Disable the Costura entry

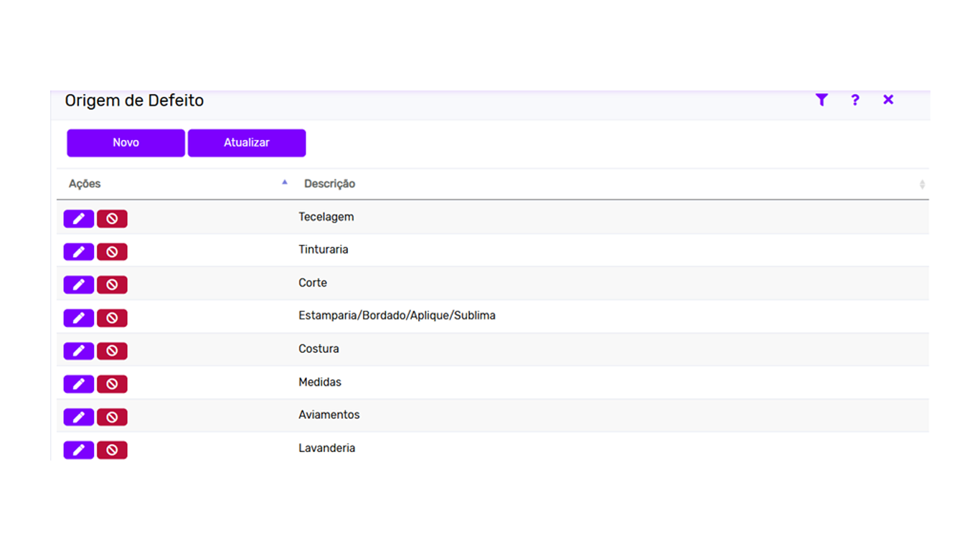tap(112, 351)
